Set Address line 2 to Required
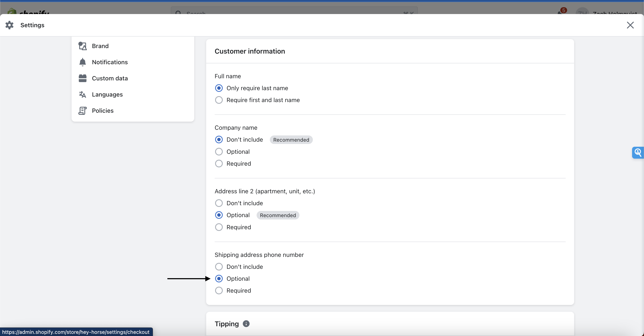This screenshot has height=336, width=644. pyautogui.click(x=219, y=227)
